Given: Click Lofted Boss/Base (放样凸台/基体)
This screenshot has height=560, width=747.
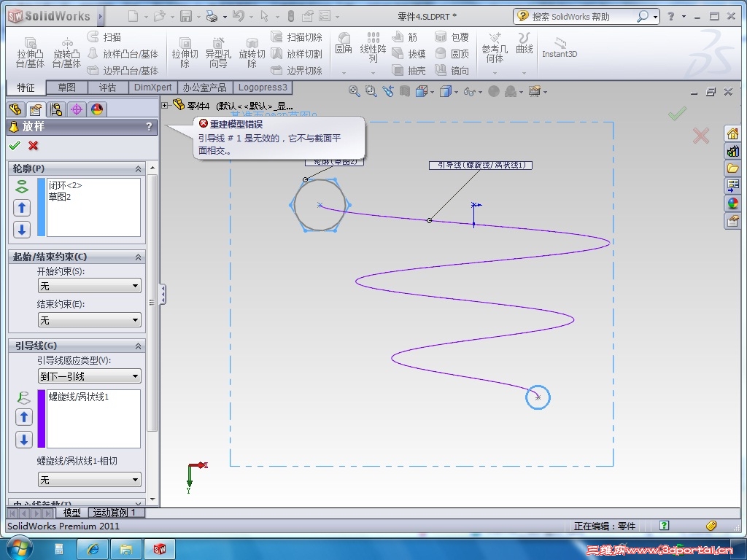Looking at the screenshot, I should pyautogui.click(x=123, y=54).
